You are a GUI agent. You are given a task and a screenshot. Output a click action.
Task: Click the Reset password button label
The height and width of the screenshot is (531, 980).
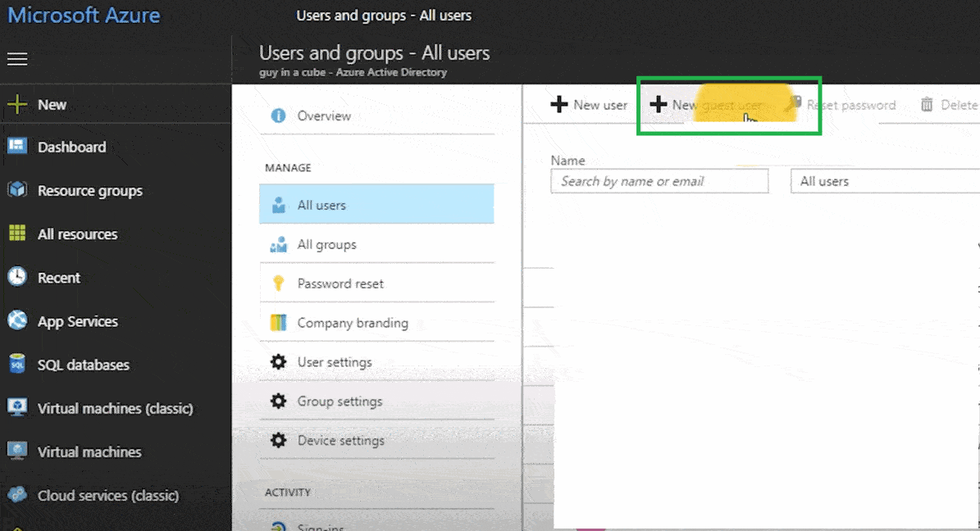851,105
